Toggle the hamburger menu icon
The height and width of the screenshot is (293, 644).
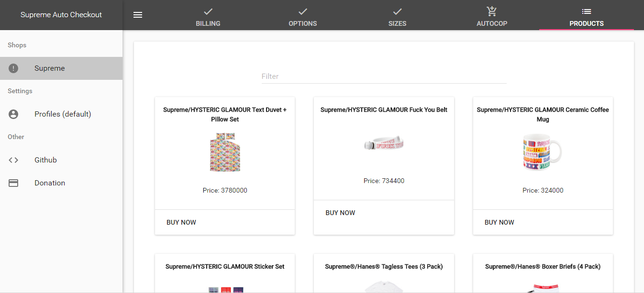point(138,15)
